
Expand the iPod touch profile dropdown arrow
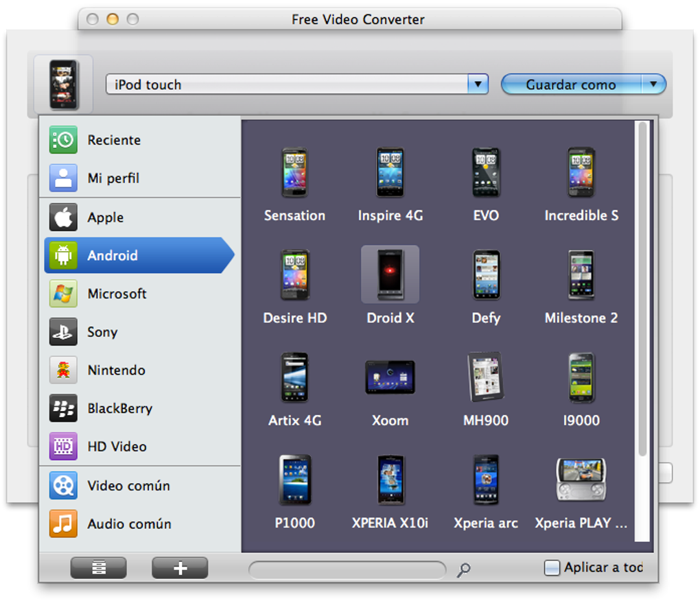coord(478,84)
